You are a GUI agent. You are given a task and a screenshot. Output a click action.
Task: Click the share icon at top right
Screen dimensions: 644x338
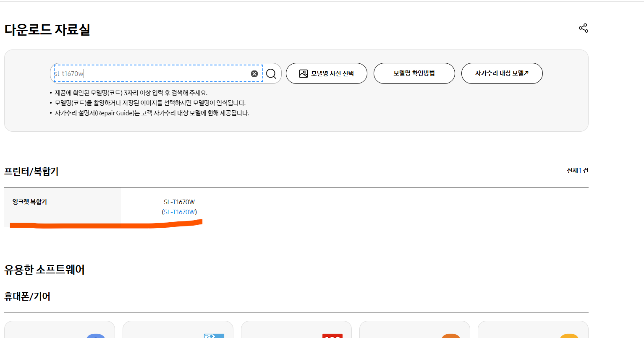point(584,28)
